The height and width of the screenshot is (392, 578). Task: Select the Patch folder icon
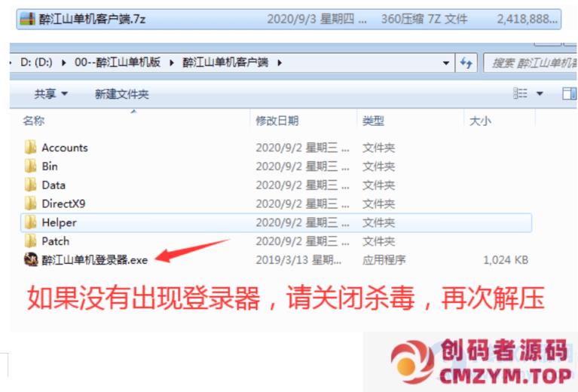point(31,240)
